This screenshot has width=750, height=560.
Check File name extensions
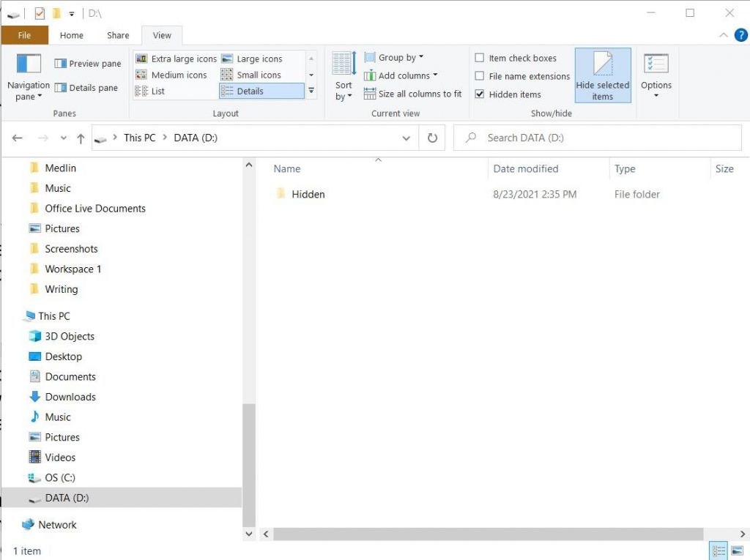click(x=480, y=76)
